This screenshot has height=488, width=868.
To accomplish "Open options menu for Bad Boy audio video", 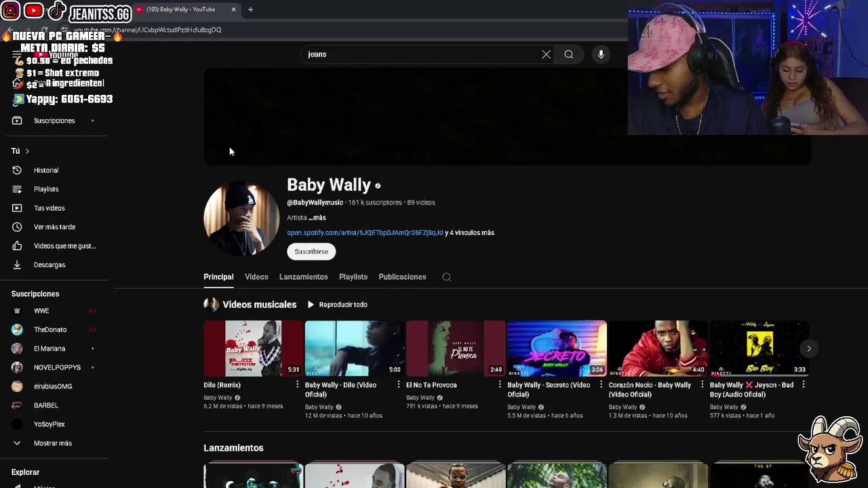I will click(803, 384).
